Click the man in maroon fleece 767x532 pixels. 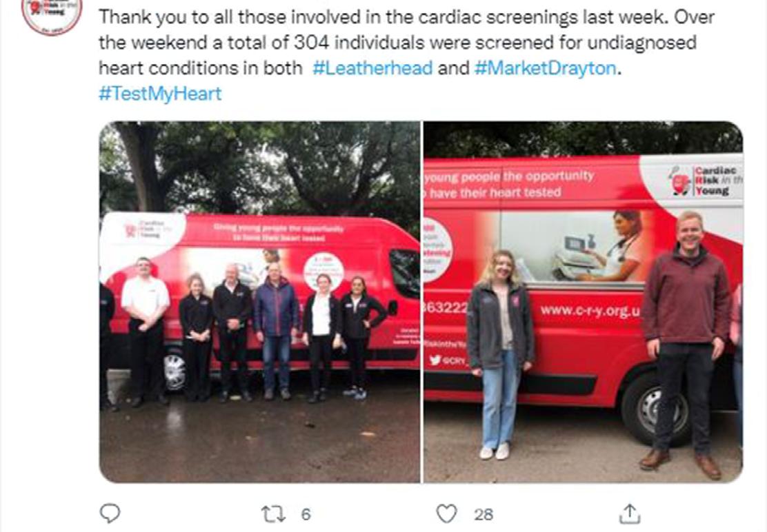[x=686, y=342]
